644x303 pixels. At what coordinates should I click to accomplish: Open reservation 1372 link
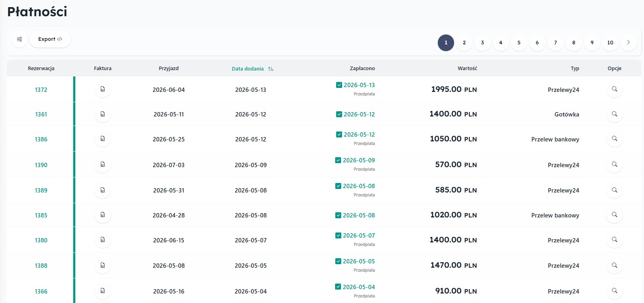click(x=41, y=90)
